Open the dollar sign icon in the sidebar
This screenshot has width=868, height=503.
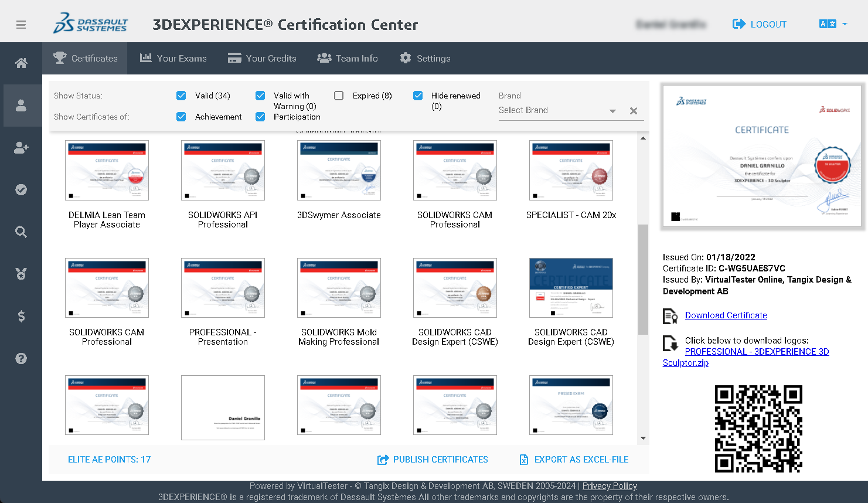click(x=22, y=316)
